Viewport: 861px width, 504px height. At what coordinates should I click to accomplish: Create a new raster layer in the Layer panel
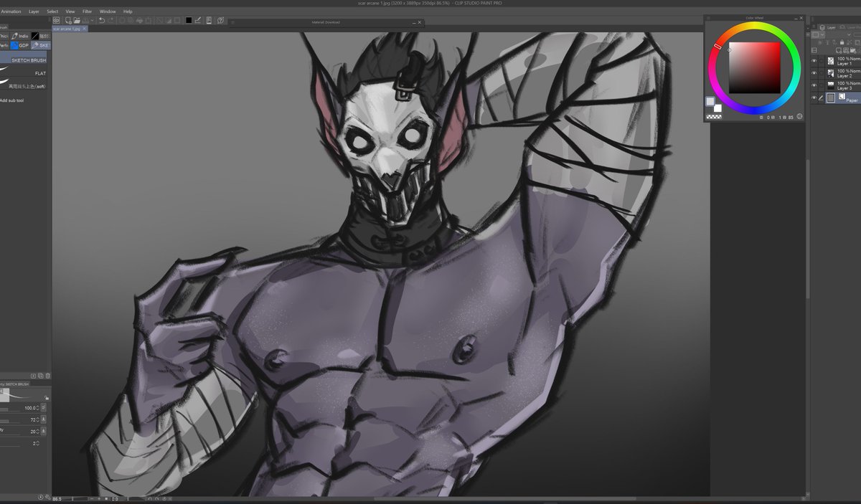(839, 50)
